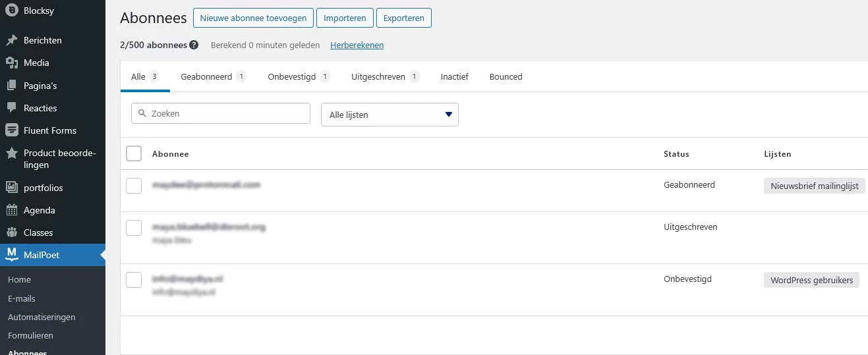Click the Blocksy logo icon

(11, 11)
